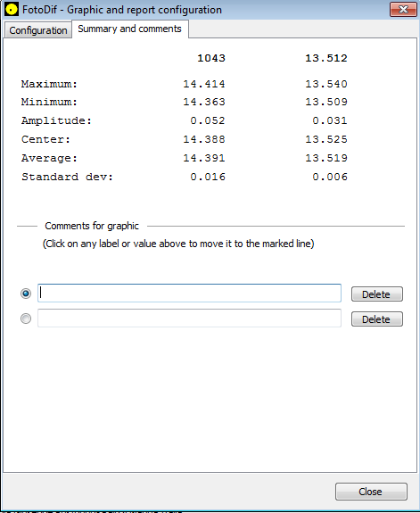Click the column header 1043
This screenshot has height=513, width=420.
(x=211, y=58)
